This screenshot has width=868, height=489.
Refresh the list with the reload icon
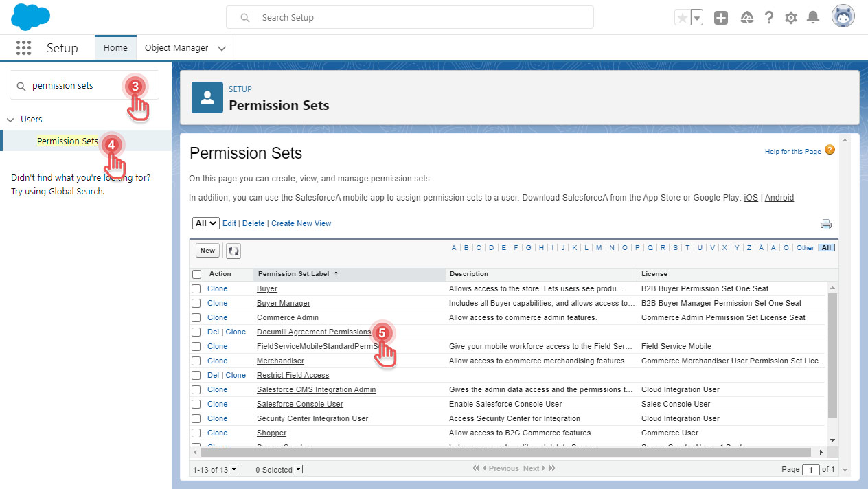[x=233, y=250]
